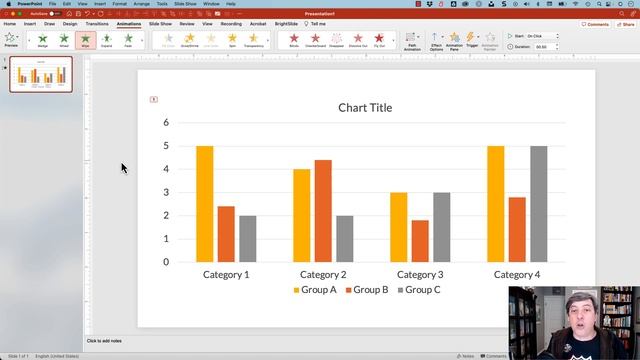Select the Chart Title text
Viewport: 640px width, 360px height.
click(x=365, y=108)
